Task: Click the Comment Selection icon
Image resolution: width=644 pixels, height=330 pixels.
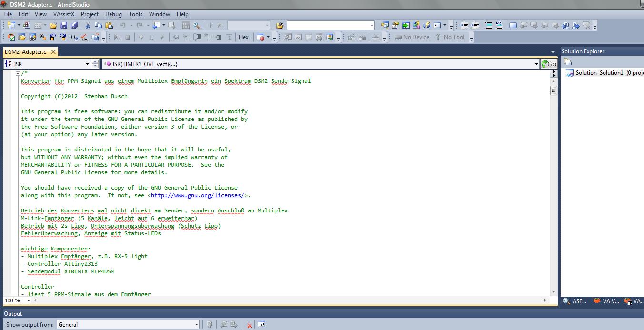Action: click(488, 25)
